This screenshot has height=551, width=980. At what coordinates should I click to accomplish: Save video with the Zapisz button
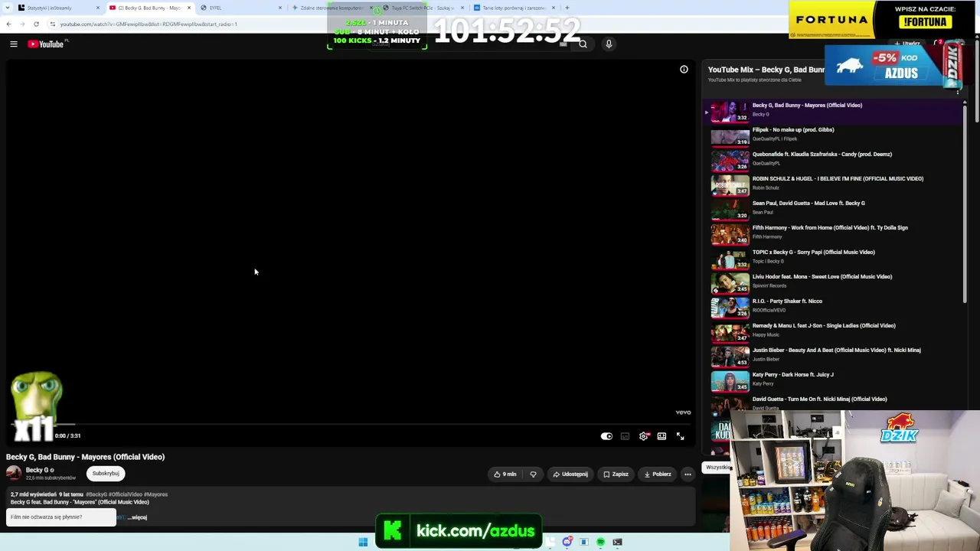pos(616,474)
